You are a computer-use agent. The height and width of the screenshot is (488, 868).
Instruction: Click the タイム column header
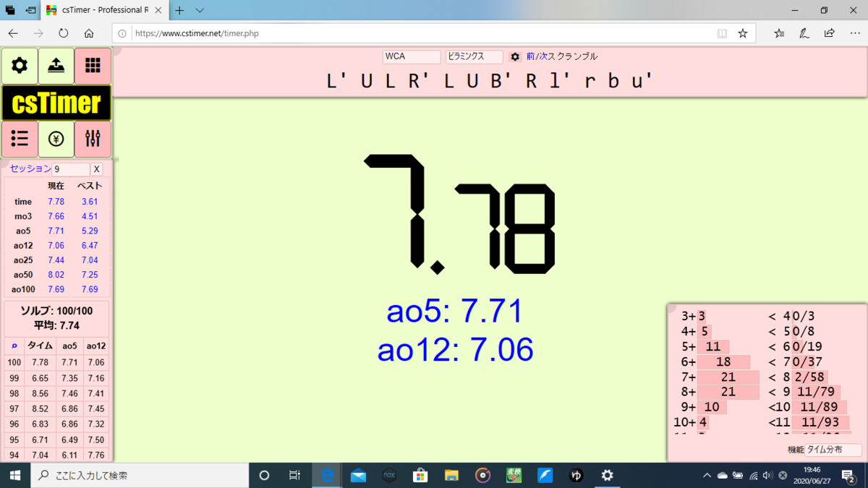40,346
